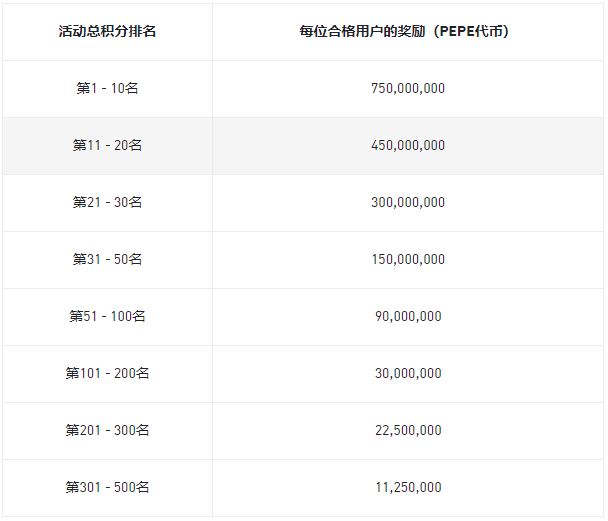Select the 450,000,000 reward in the highlighted row
608x521 pixels.
click(x=407, y=145)
